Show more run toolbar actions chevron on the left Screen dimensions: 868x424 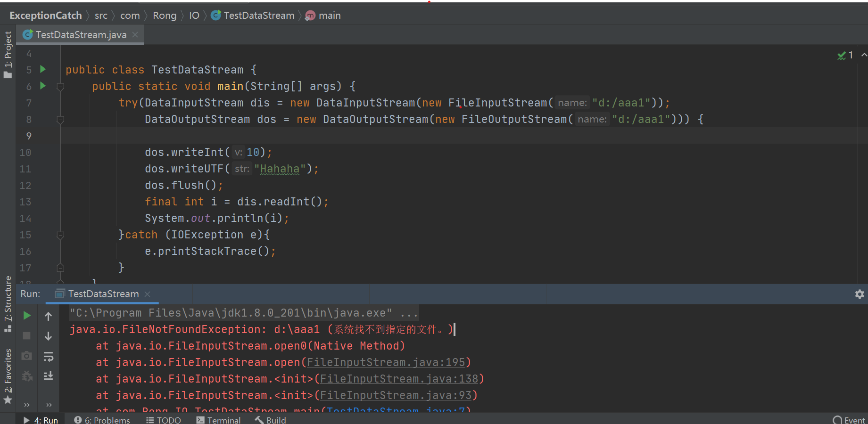click(x=27, y=405)
